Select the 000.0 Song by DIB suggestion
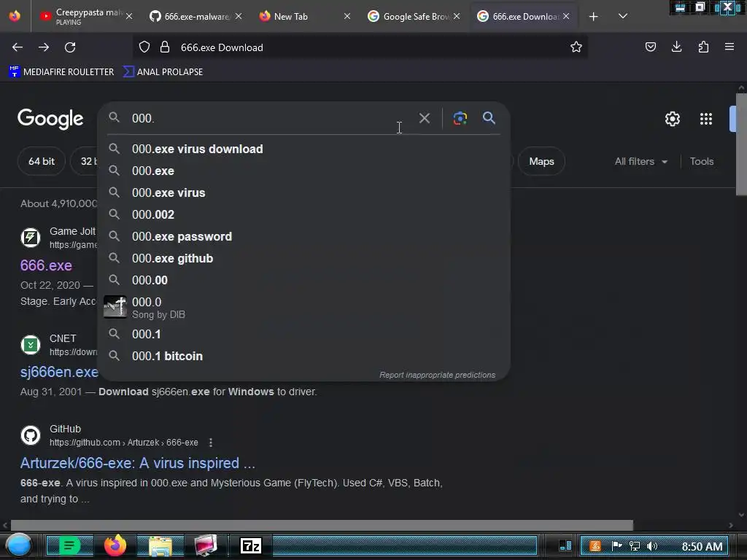This screenshot has height=560, width=747. 304,308
